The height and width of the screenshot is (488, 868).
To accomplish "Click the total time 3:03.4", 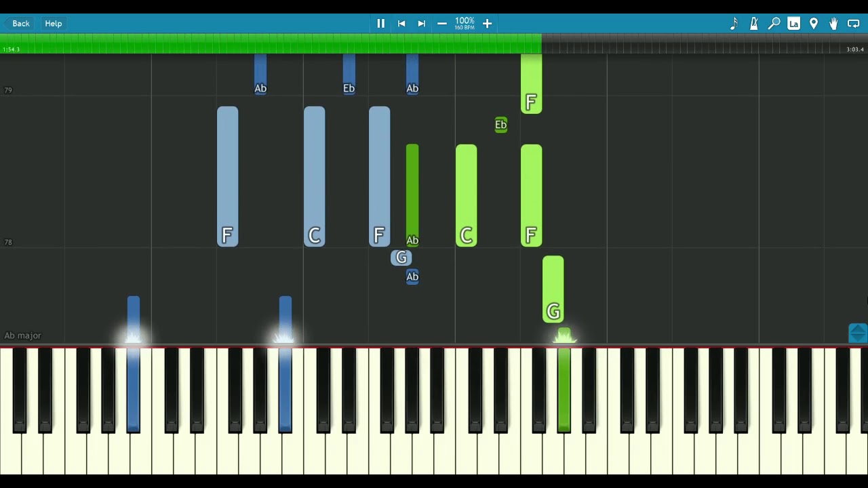I will [855, 49].
